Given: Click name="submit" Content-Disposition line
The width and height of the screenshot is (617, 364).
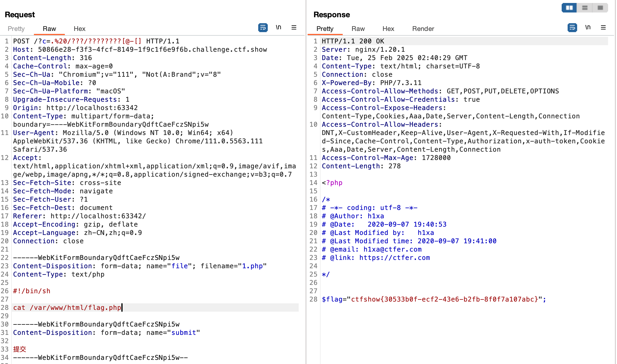Looking at the screenshot, I should (x=107, y=332).
